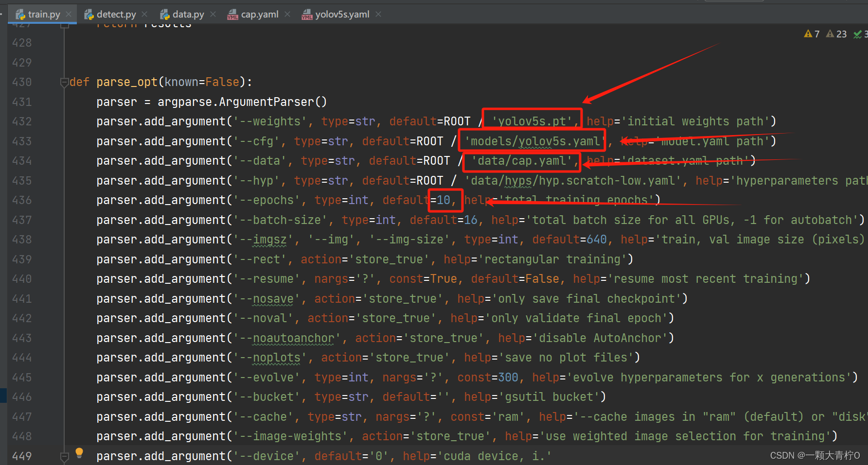Click the 'data/hyps/hyp.scratch-low.yaml' string
This screenshot has height=465, width=868.
click(573, 181)
